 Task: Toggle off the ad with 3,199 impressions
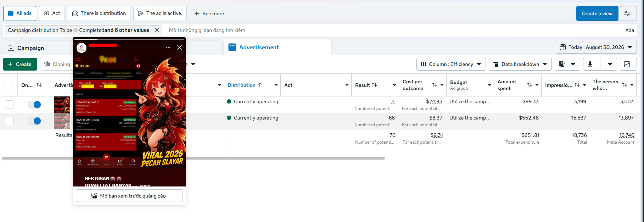[x=34, y=105]
